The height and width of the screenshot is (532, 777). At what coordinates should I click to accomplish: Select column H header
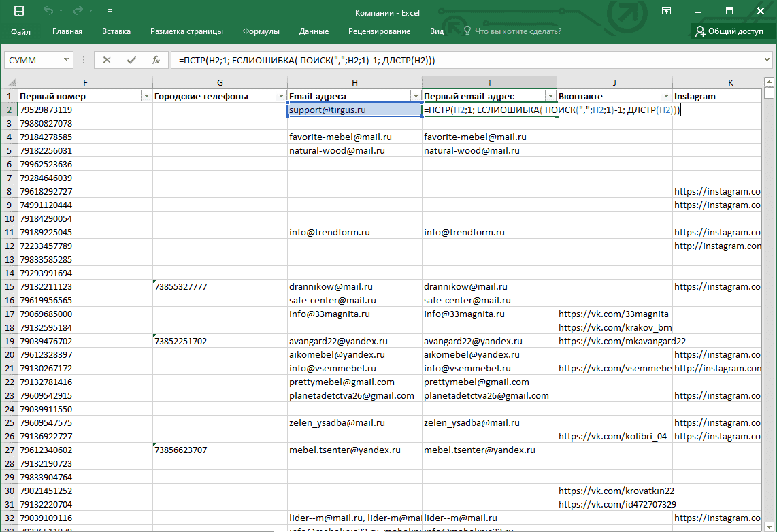tap(354, 83)
